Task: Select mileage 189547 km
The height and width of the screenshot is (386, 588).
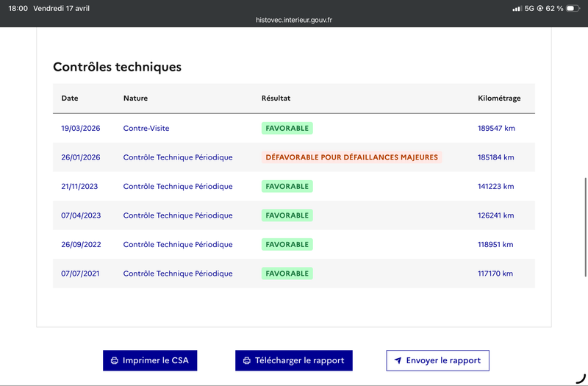Action: [x=496, y=128]
